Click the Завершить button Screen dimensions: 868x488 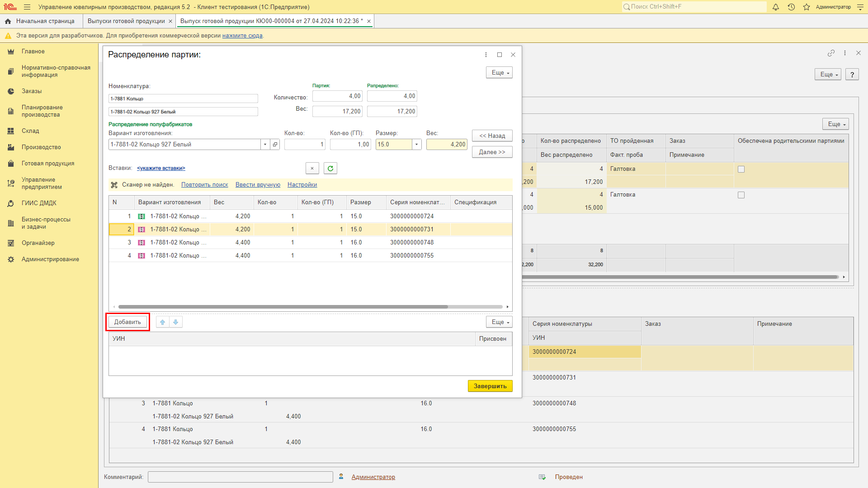point(490,386)
